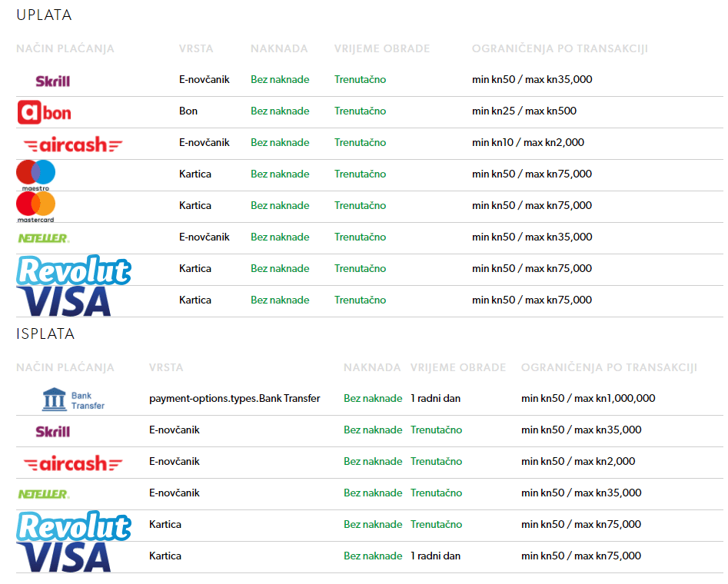Image resolution: width=728 pixels, height=584 pixels.
Task: Click "payment-options.types.Bank Transfer" text
Action: [234, 398]
